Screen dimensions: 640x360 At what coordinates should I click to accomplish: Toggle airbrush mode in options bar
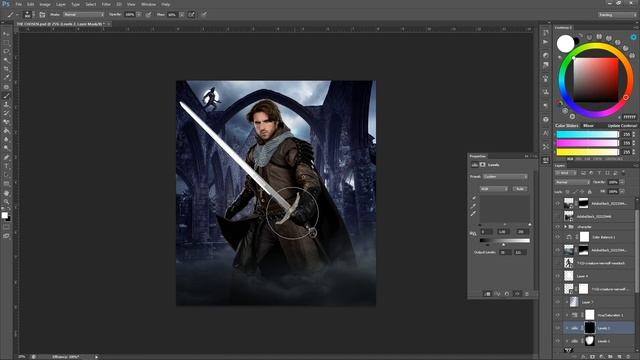click(x=191, y=15)
